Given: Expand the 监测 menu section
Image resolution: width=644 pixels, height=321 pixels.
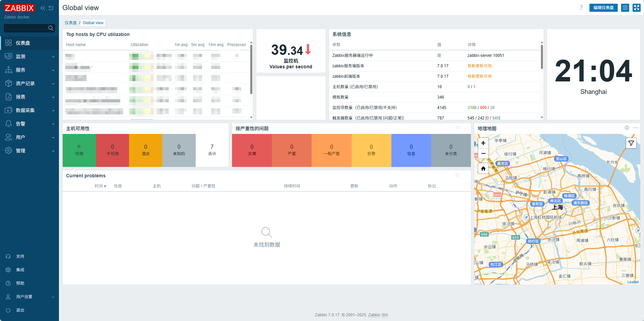Looking at the screenshot, I should (30, 57).
